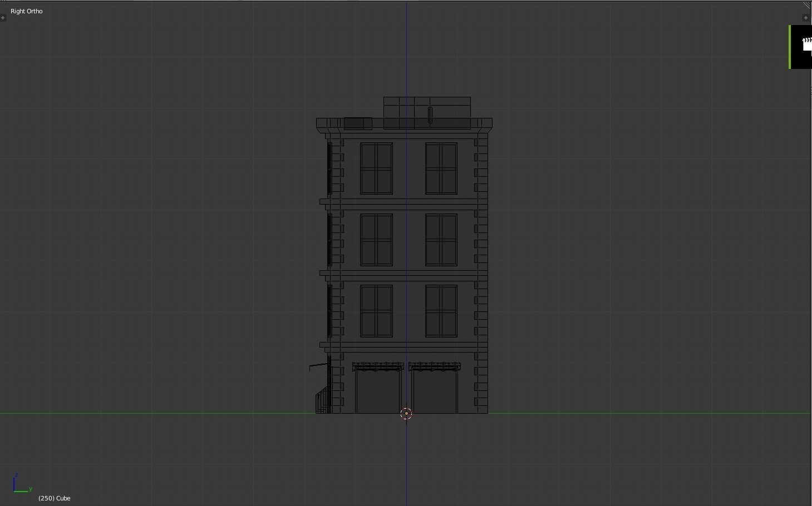The width and height of the screenshot is (812, 506).
Task: Expand the tool shelf plus button at left edge
Action: click(3, 18)
